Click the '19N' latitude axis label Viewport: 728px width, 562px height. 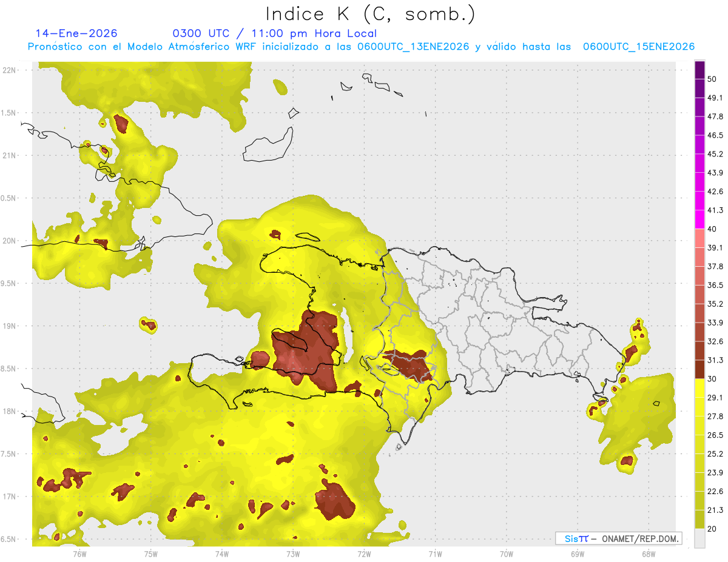8,326
